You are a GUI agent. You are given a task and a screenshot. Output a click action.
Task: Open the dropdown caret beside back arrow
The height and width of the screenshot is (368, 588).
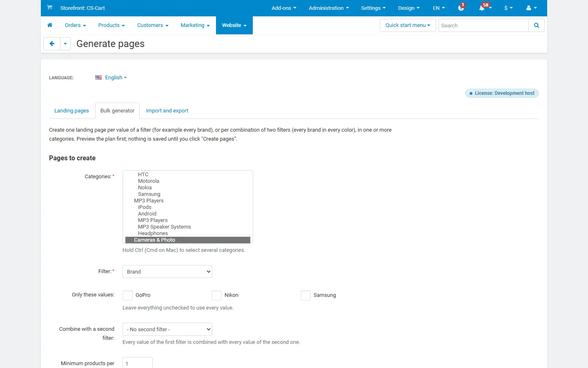pos(65,44)
